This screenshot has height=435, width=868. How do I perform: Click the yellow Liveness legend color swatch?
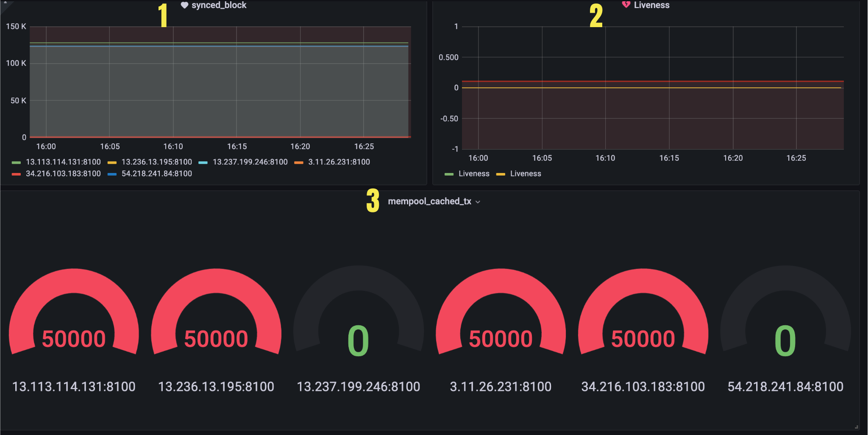point(501,174)
